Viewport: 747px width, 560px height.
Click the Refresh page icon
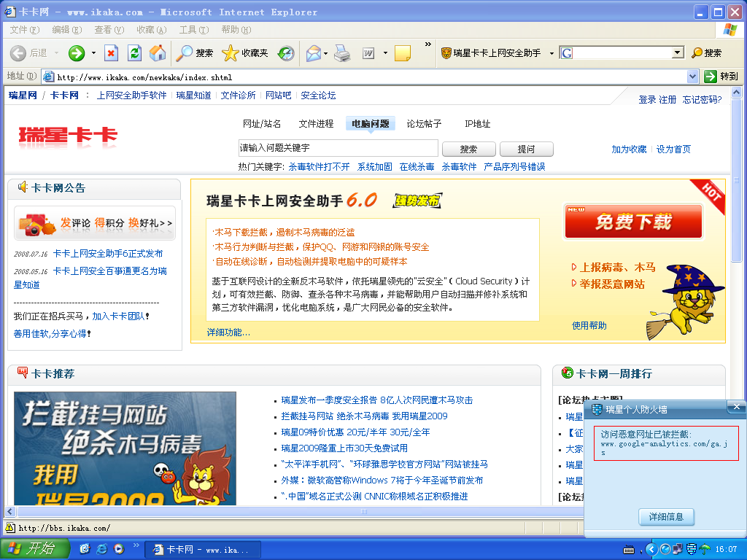click(x=134, y=52)
